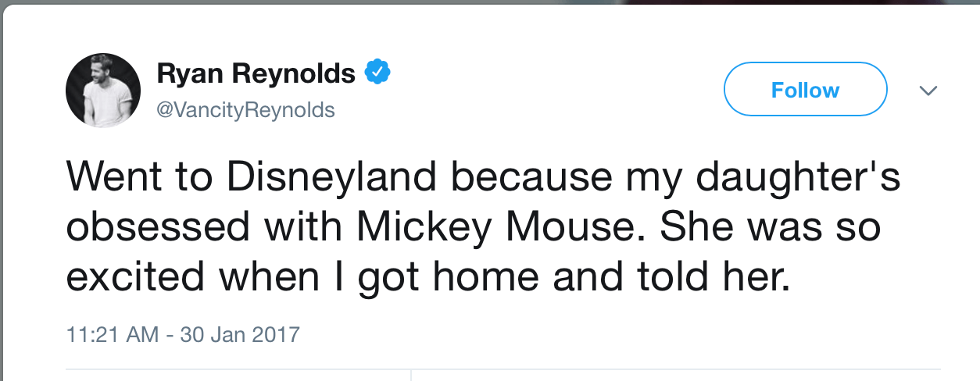Open Ryan Reynolds' profile picture
Viewport: 980px width, 381px height.
(x=103, y=90)
